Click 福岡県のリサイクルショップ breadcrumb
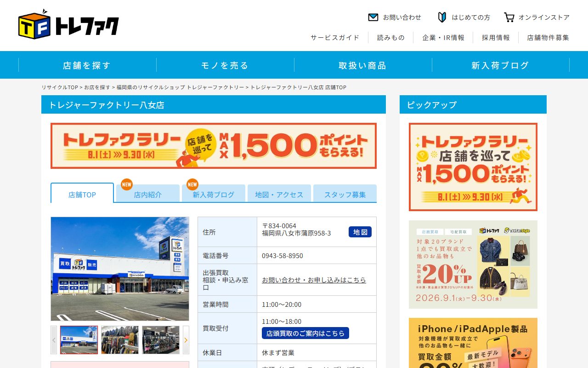 coord(180,87)
